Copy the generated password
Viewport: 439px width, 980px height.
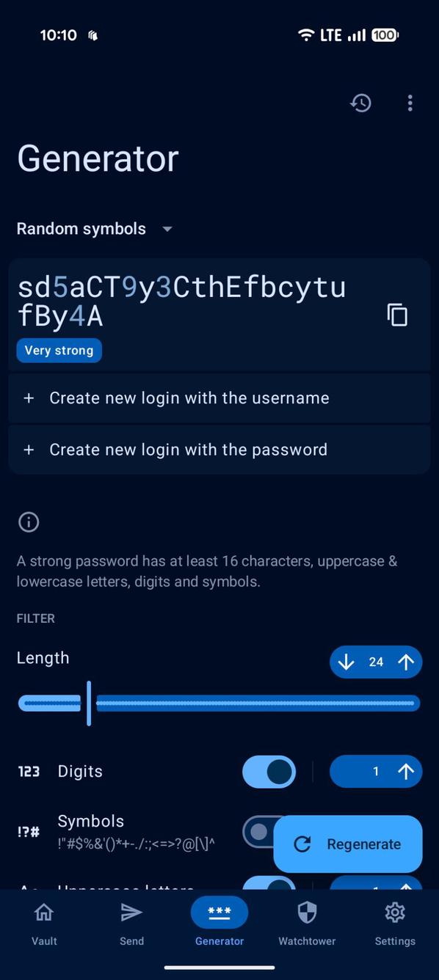coord(397,315)
